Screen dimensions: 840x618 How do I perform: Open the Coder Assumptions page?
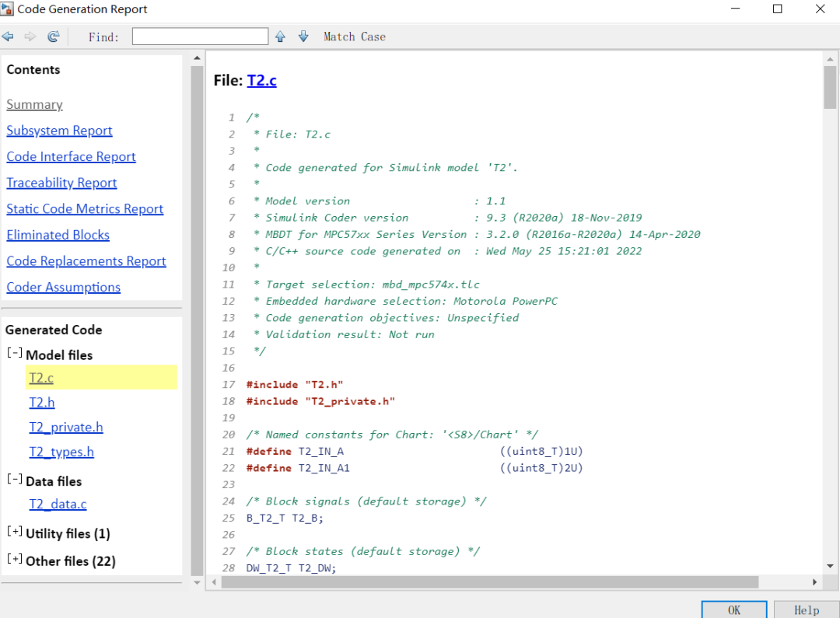[63, 287]
